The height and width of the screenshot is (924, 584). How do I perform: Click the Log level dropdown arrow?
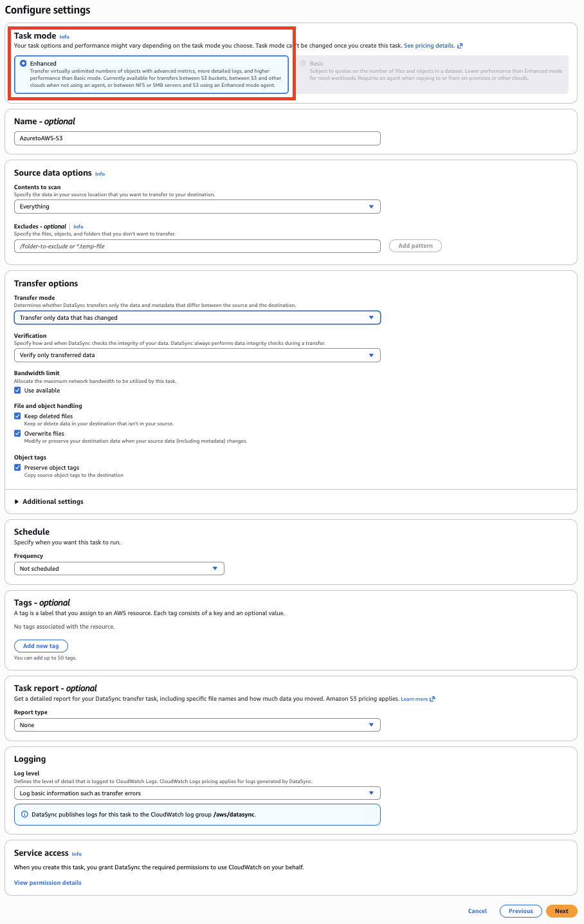click(x=371, y=793)
